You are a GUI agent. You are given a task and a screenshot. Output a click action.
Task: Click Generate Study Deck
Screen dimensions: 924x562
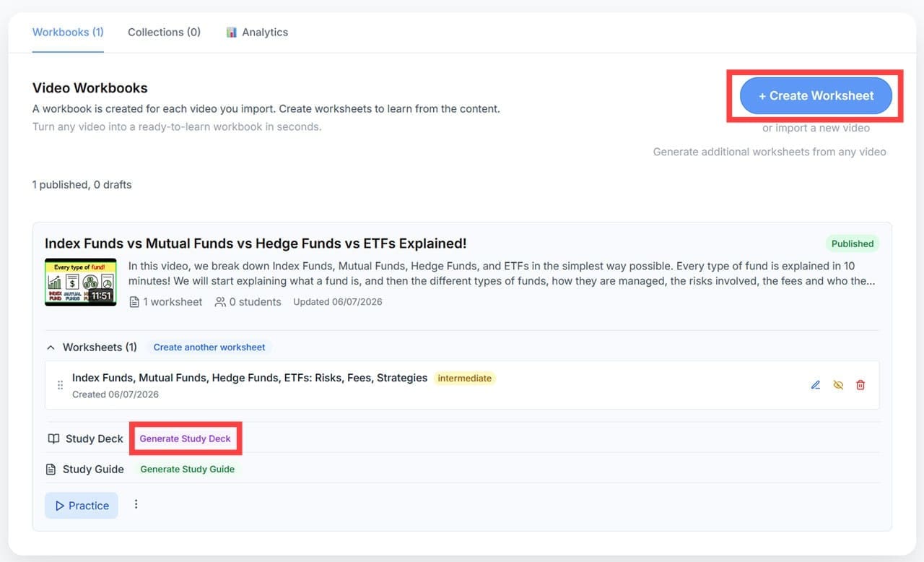pyautogui.click(x=186, y=438)
